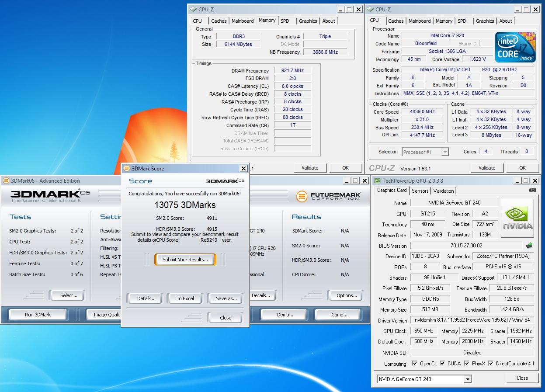Click the Bus Speed value 230.4 MHz
The width and height of the screenshot is (545, 392).
tap(422, 127)
